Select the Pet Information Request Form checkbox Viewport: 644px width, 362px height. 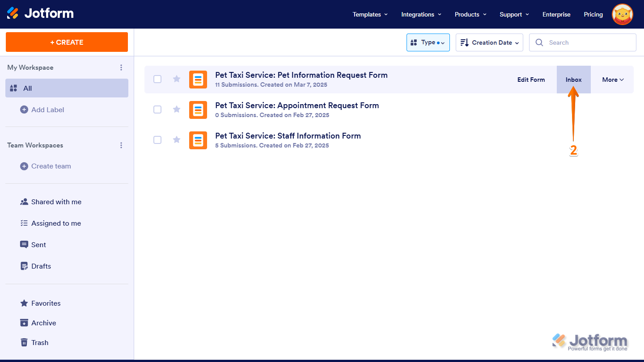[x=157, y=79]
